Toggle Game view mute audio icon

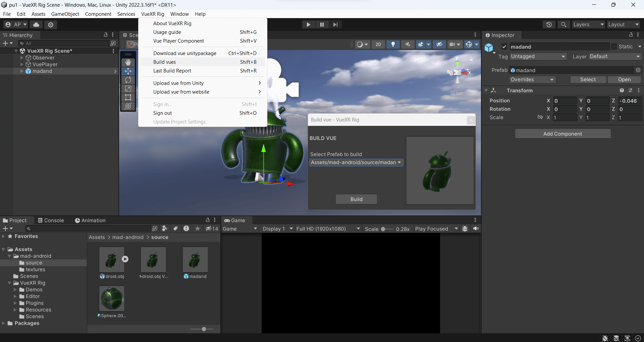(x=476, y=229)
